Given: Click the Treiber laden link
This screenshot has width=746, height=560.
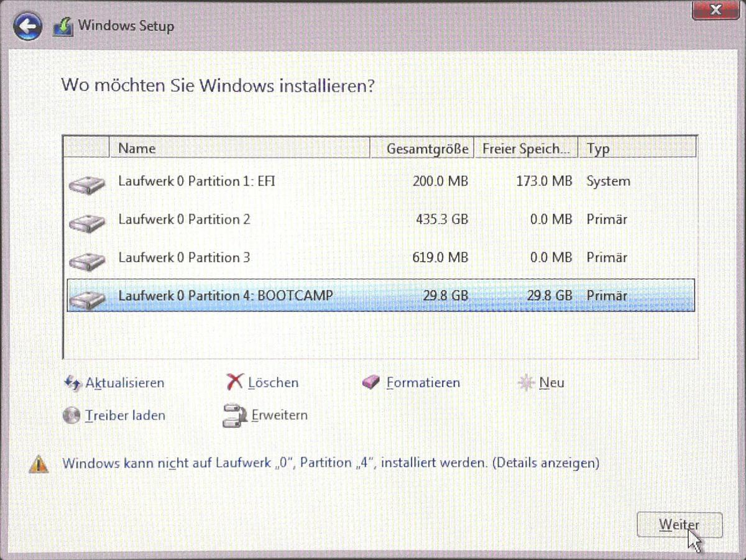Looking at the screenshot, I should [x=125, y=415].
